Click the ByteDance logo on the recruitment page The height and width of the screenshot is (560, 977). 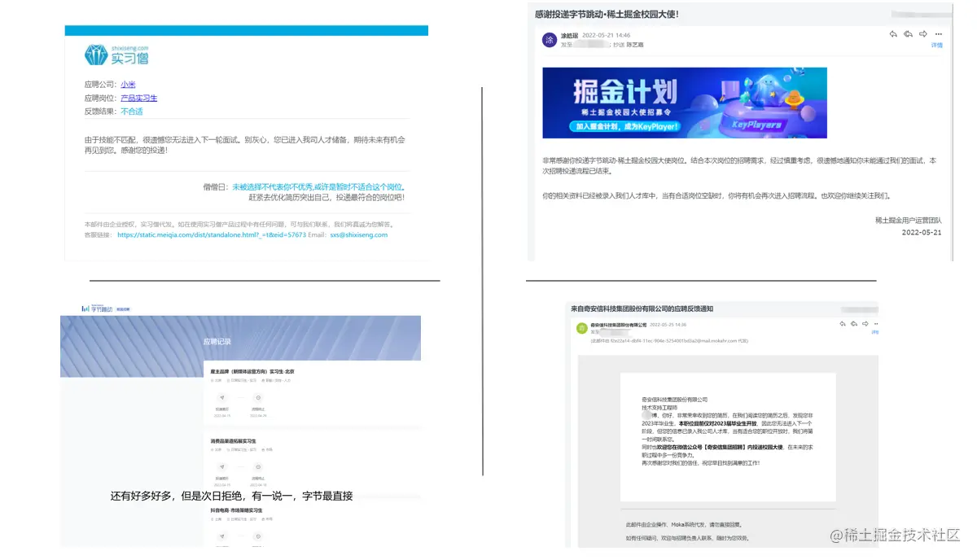coord(97,308)
